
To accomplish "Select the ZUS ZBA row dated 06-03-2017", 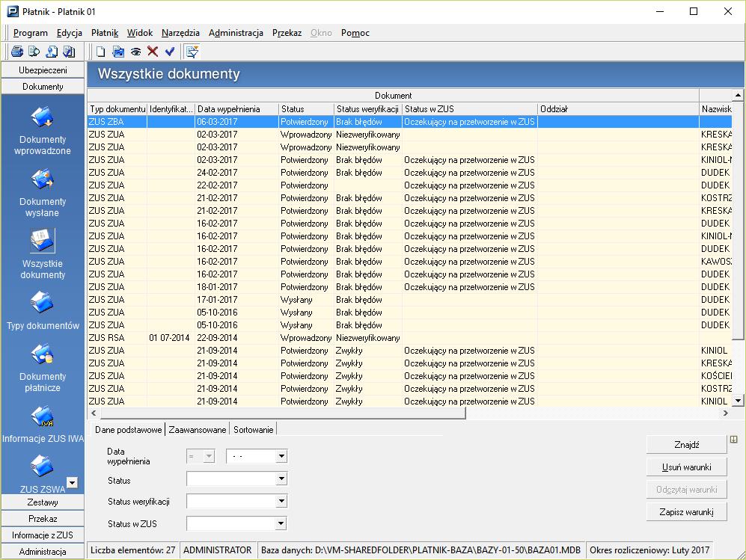I will click(409, 122).
